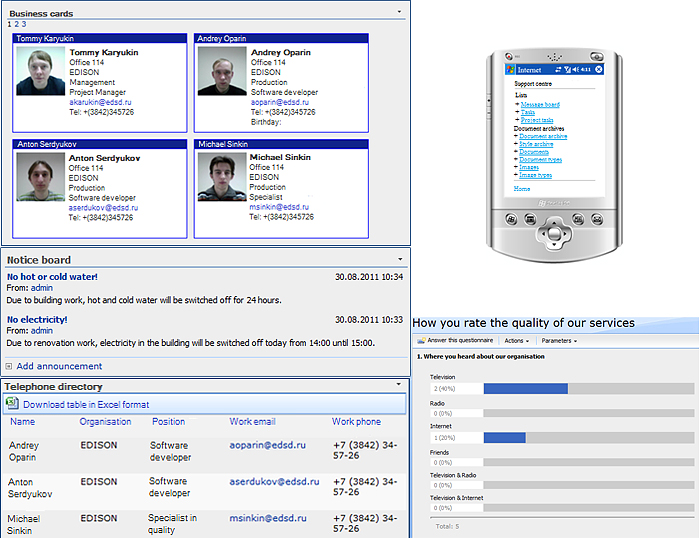This screenshot has width=700, height=538.
Task: Collapse the Business cards panel arrow
Action: 399,12
